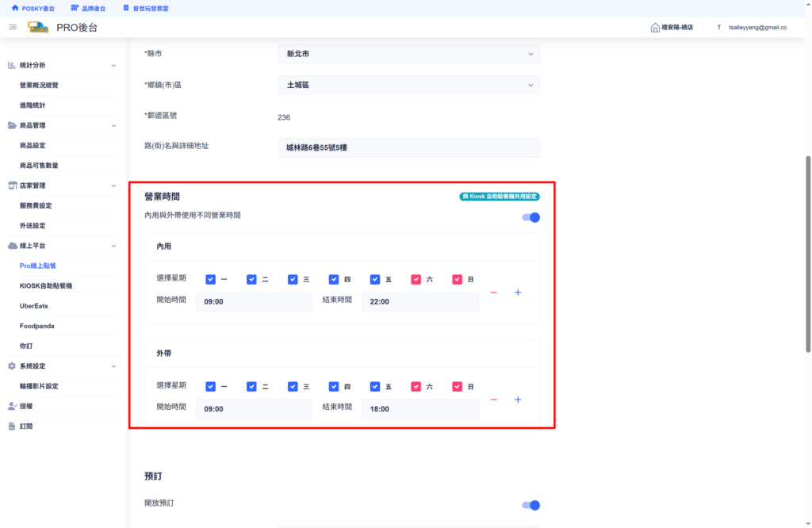Click the POSKY home icon in top bar

[15, 8]
